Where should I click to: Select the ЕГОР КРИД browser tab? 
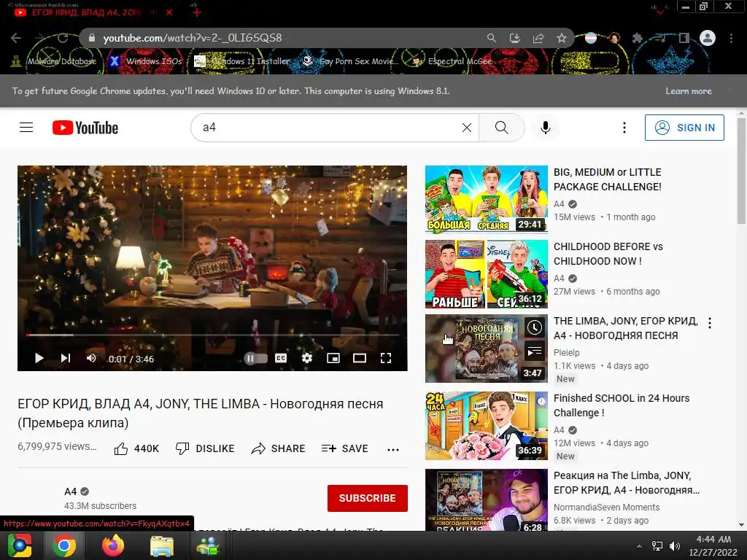tap(86, 12)
